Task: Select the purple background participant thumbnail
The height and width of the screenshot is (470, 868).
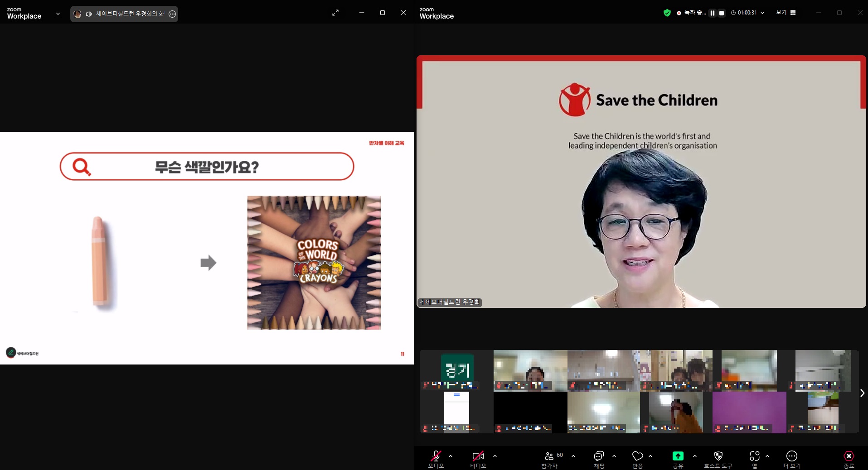Action: click(x=749, y=412)
